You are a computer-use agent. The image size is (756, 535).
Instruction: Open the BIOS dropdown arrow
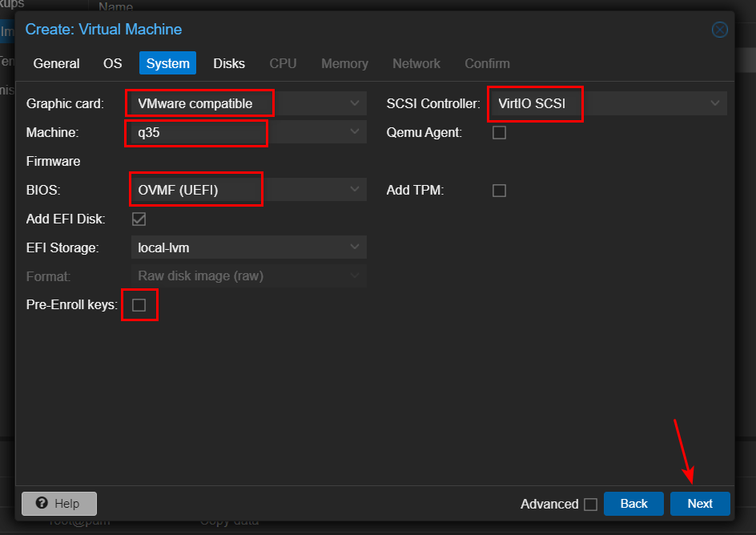click(355, 190)
